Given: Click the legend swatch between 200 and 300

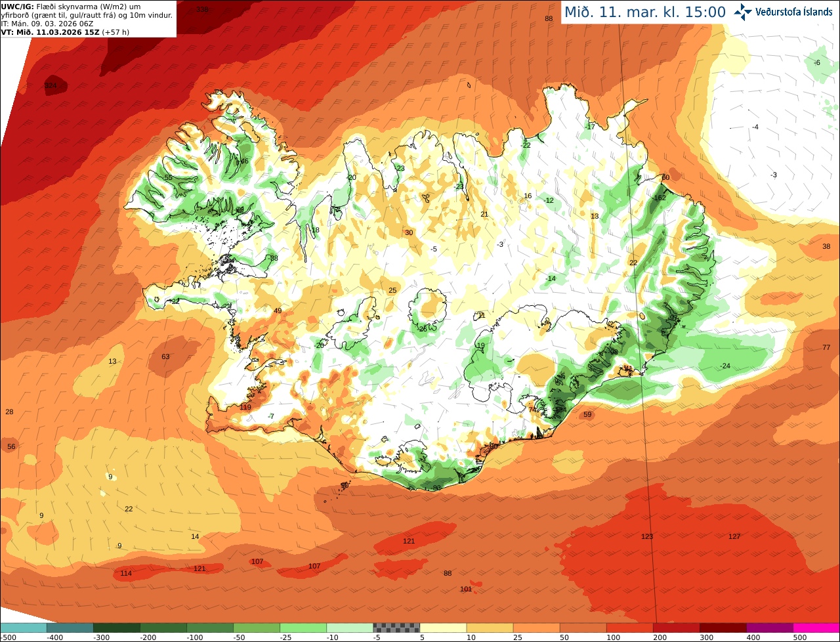Looking at the screenshot, I should click(x=676, y=628).
